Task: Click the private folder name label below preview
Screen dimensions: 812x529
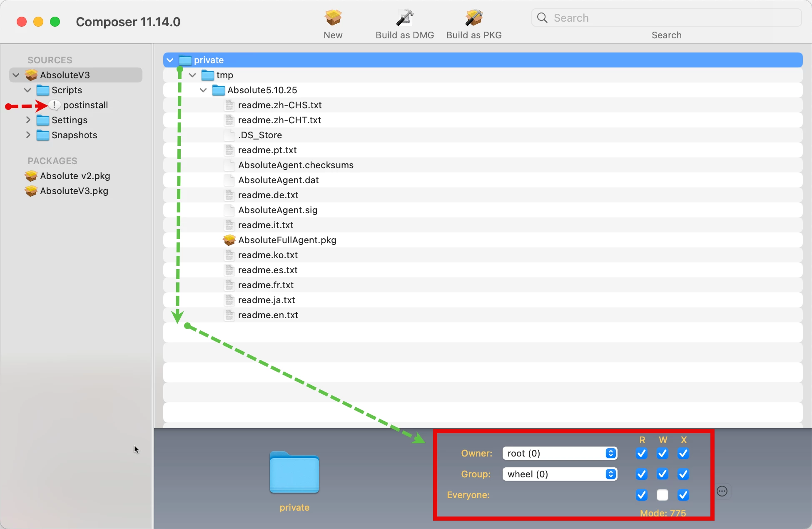Action: tap(294, 507)
